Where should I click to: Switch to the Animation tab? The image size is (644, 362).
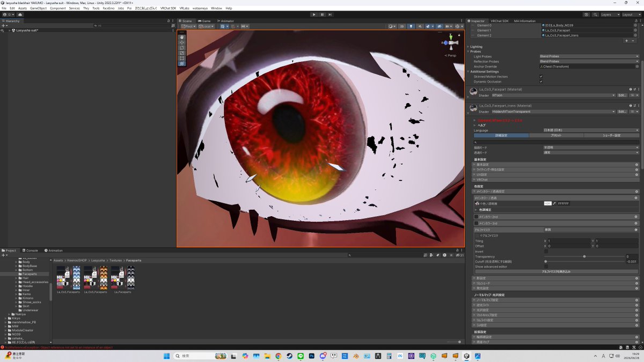coord(54,250)
